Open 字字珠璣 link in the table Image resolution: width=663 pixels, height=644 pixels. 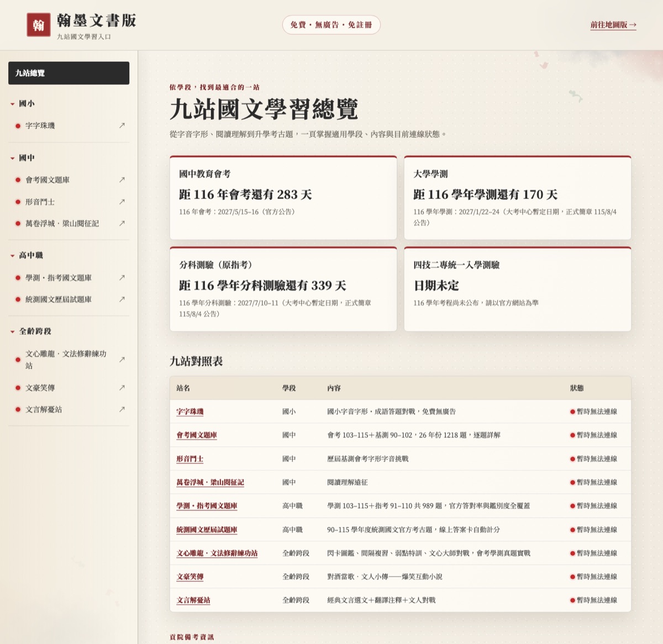click(x=190, y=411)
